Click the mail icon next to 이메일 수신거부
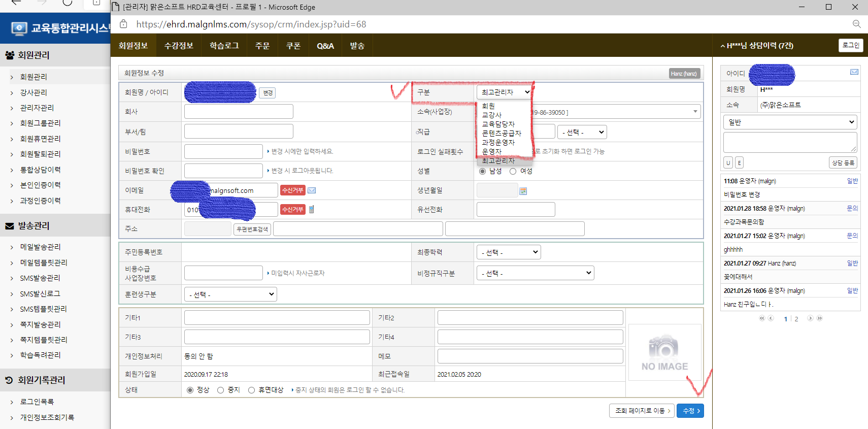 312,190
